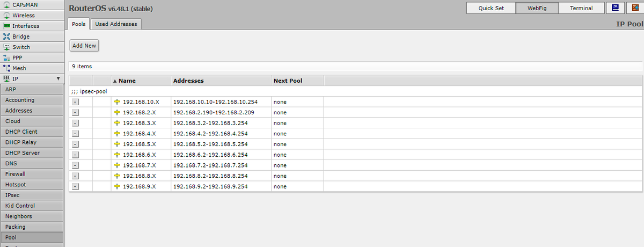This screenshot has height=247, width=644.
Task: Open the Addresses submenu entry
Action: pos(32,111)
